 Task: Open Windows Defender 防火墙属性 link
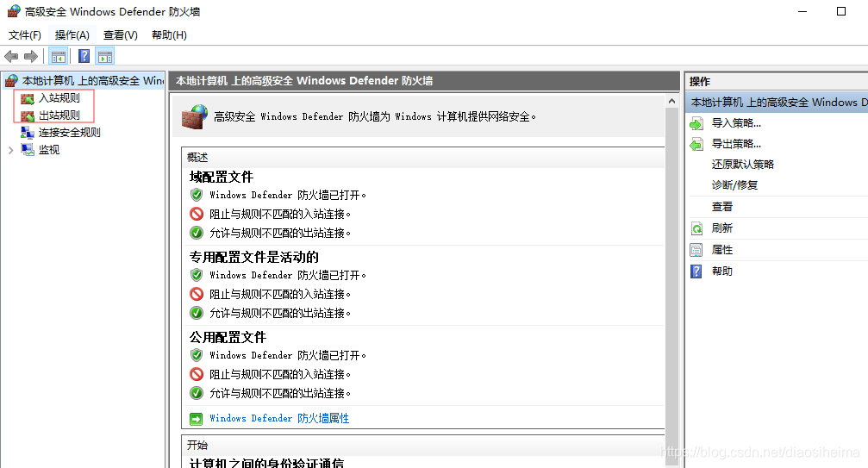(279, 418)
